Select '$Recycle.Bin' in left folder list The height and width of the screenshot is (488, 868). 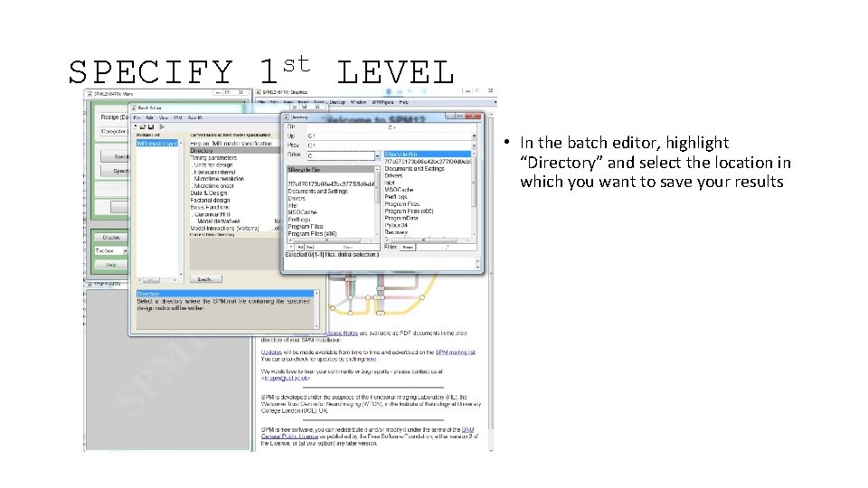click(x=331, y=170)
